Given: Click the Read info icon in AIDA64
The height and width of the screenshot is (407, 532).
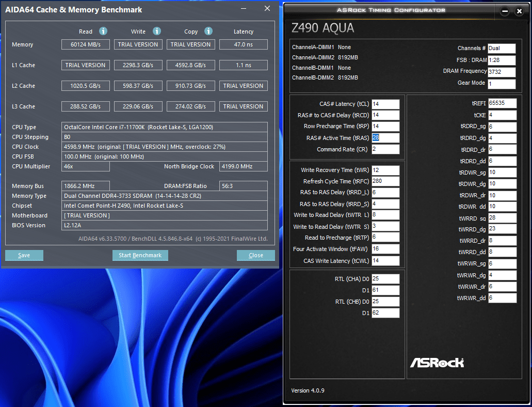Looking at the screenshot, I should [103, 32].
